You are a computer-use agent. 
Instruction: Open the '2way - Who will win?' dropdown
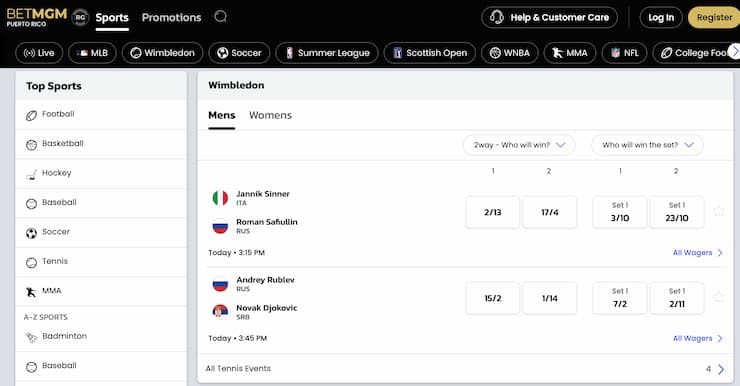coord(519,145)
